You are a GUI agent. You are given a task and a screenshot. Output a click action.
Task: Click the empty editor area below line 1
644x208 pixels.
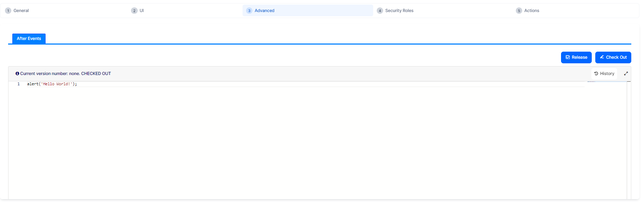(282, 141)
